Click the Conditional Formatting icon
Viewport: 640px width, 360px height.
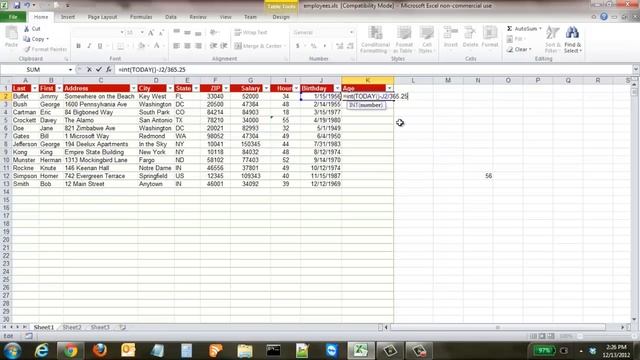click(375, 33)
